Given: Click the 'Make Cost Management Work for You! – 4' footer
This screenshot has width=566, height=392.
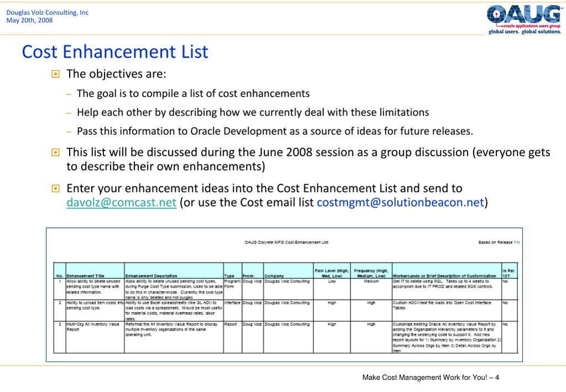Looking at the screenshot, I should click(431, 377).
